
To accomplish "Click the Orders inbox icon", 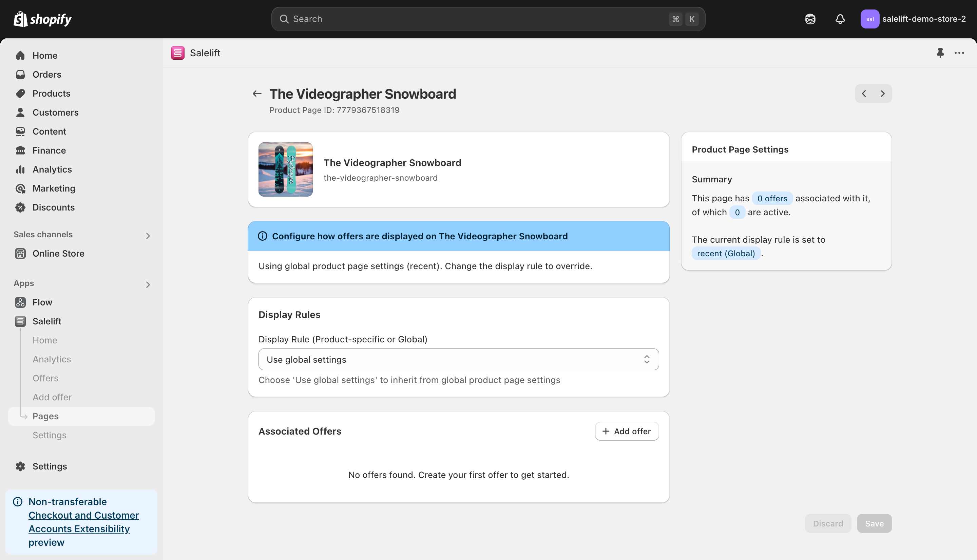I will click(20, 74).
